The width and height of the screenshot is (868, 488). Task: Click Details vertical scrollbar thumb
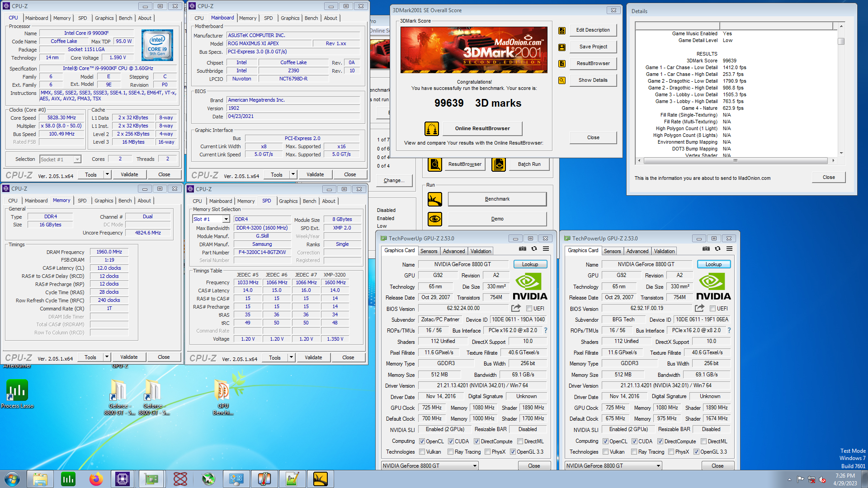[x=841, y=41]
